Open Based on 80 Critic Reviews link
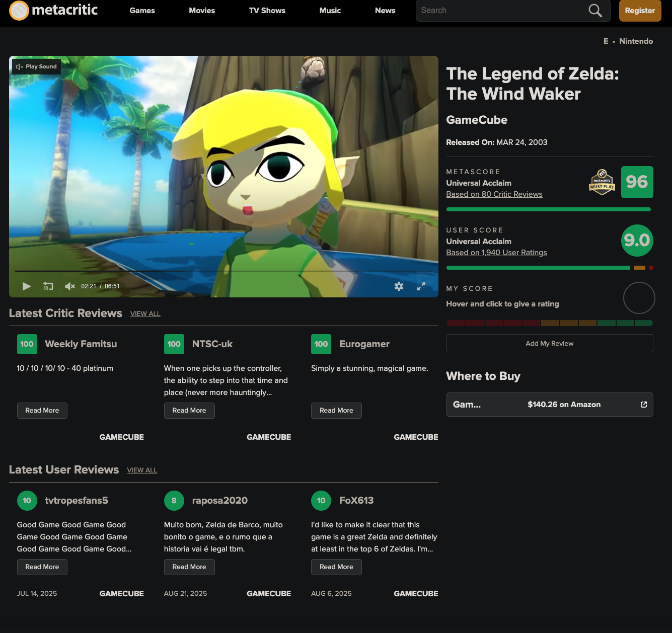672x633 pixels. [x=494, y=194]
